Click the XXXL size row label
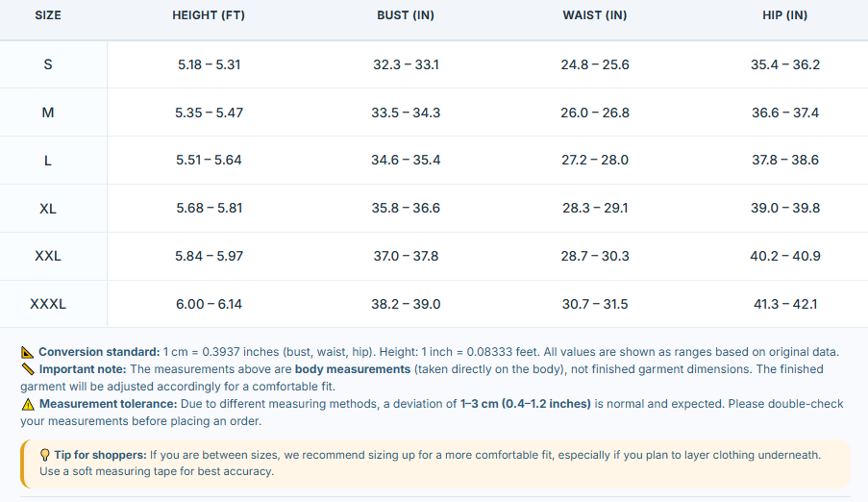 point(48,304)
